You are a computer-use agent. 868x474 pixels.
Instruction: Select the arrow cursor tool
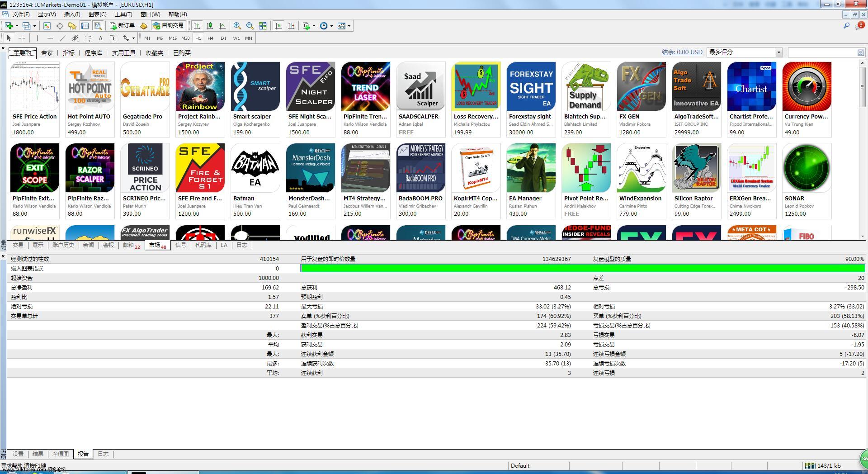(x=9, y=38)
